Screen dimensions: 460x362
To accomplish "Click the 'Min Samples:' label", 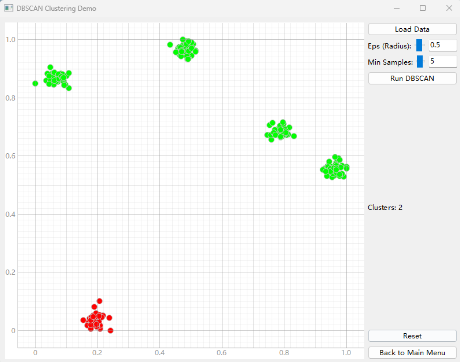I will (x=390, y=62).
